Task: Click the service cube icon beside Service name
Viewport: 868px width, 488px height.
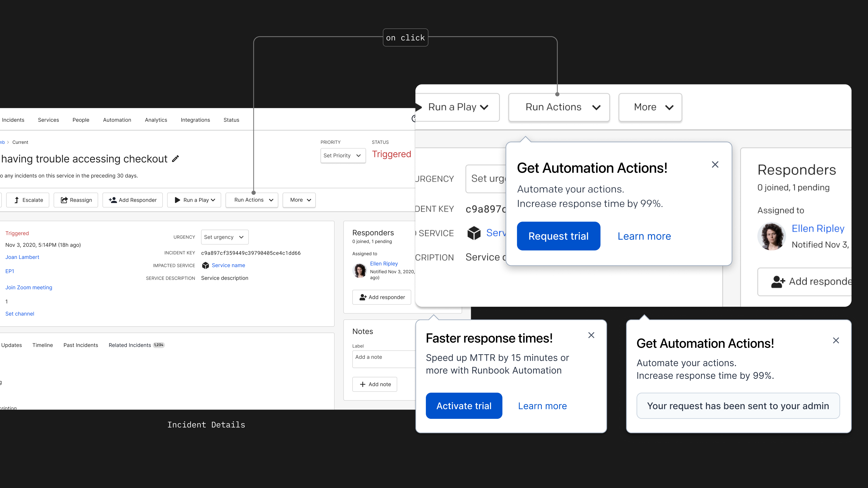Action: 205,265
